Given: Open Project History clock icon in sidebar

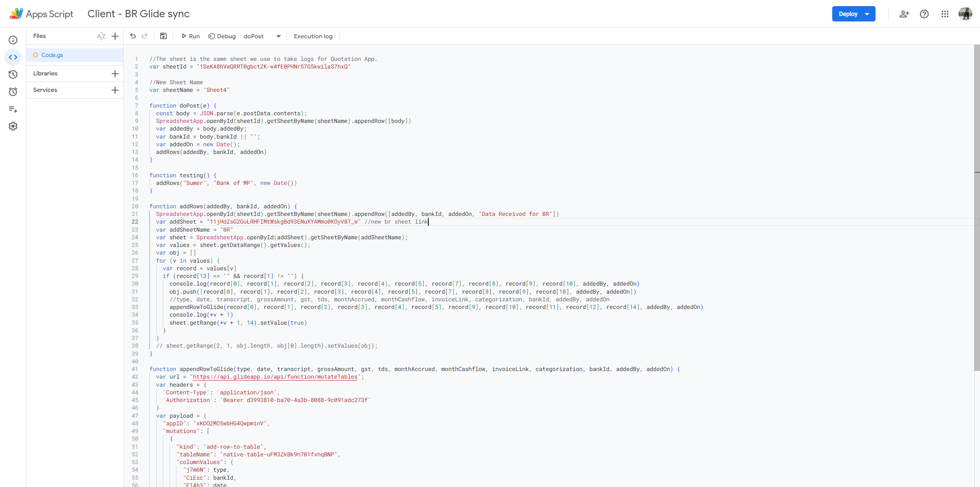Looking at the screenshot, I should click(x=13, y=75).
